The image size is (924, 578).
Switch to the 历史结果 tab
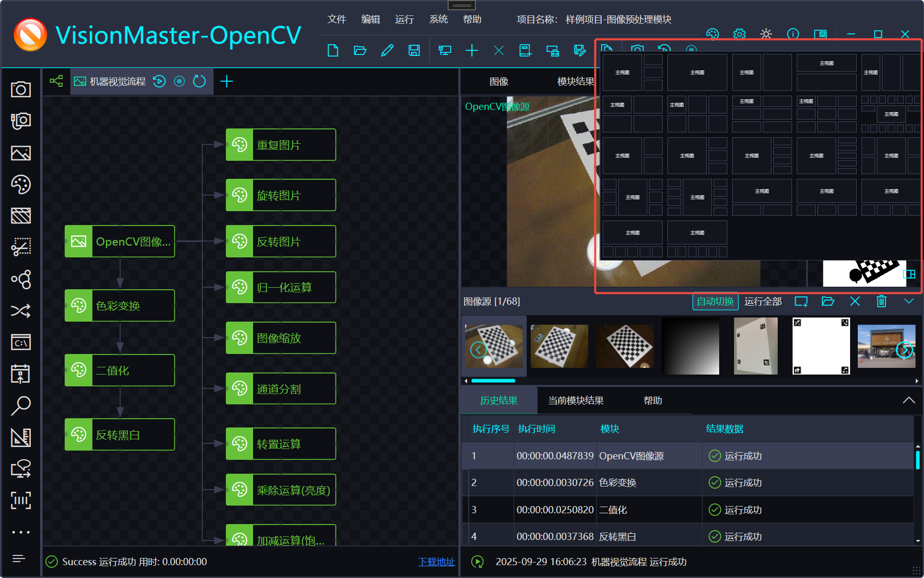point(498,400)
